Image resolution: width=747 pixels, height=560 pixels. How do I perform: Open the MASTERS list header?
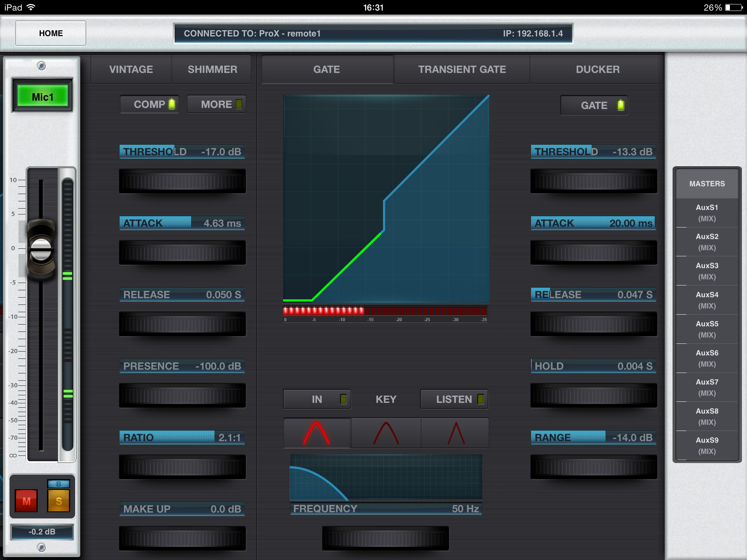(707, 184)
